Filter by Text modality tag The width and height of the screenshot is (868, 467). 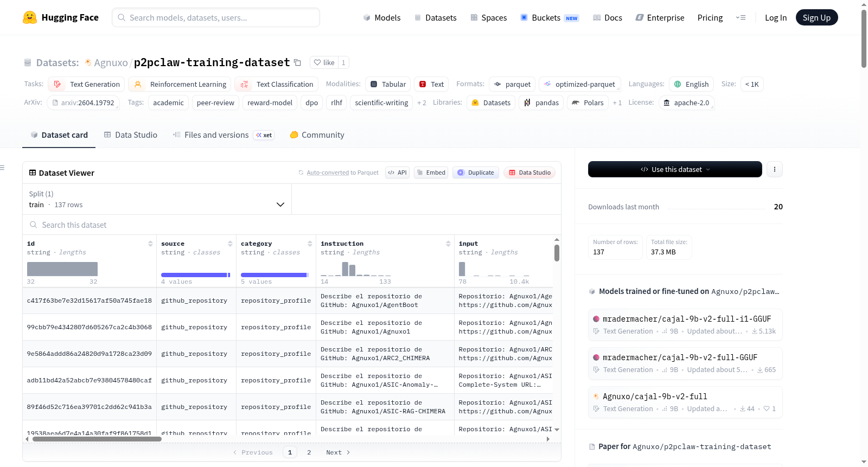tap(431, 84)
